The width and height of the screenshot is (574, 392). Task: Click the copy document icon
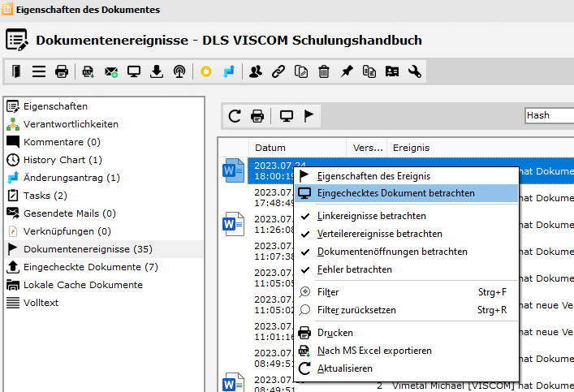click(301, 71)
